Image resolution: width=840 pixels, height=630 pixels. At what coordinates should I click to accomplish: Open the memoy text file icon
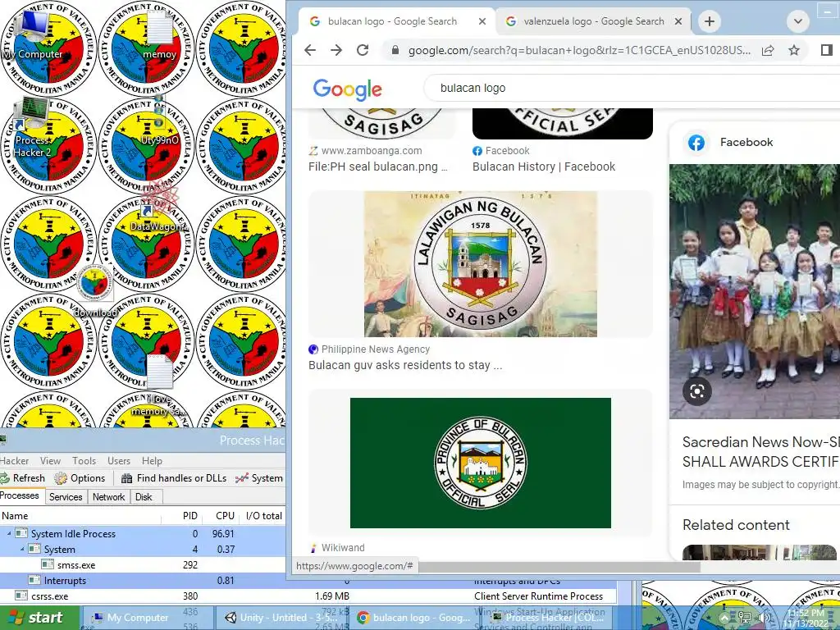[159, 34]
